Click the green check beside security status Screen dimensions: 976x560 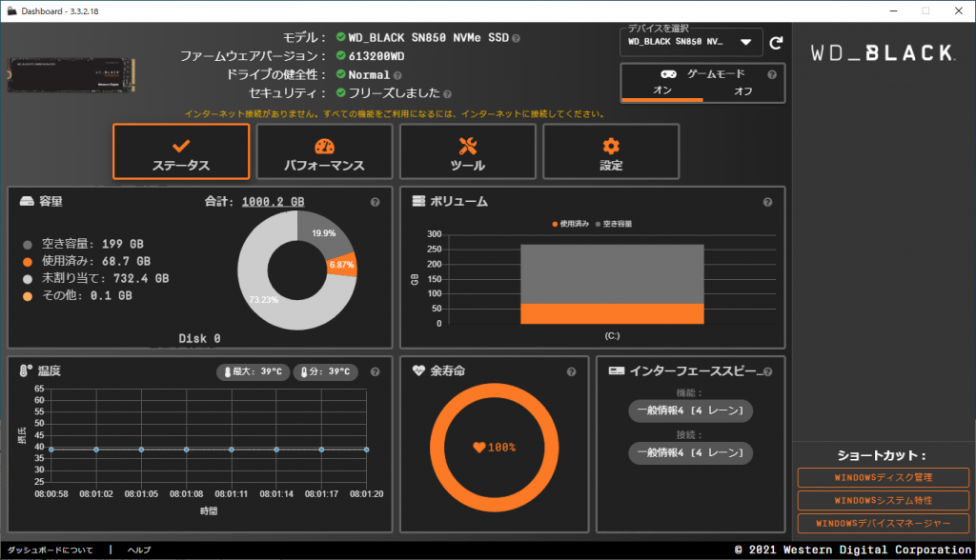(340, 93)
